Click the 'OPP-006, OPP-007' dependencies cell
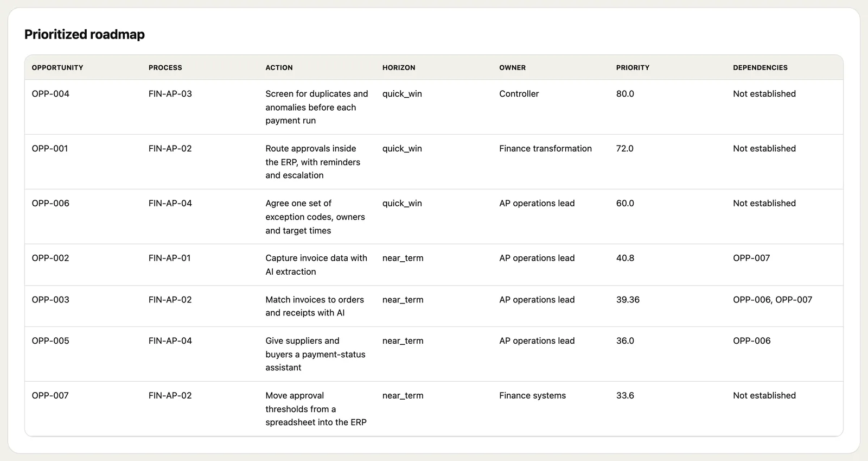Screen dimensions: 868x461 coord(773,300)
